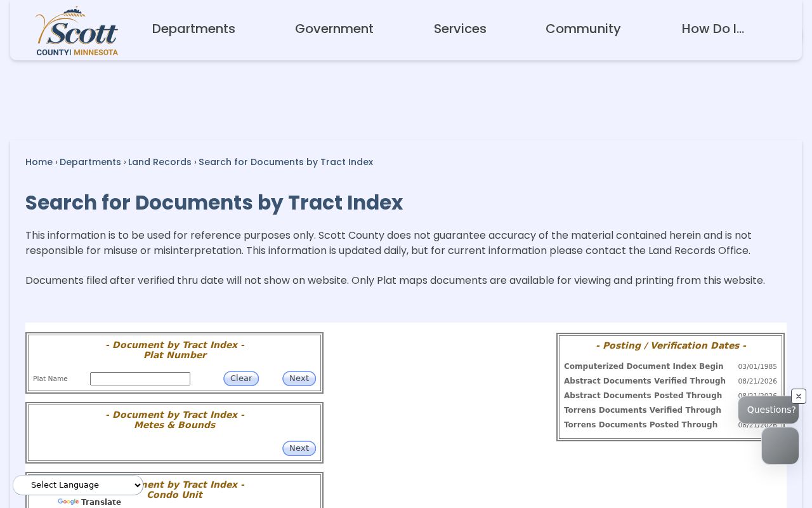Close the Questions chat popup

(798, 396)
